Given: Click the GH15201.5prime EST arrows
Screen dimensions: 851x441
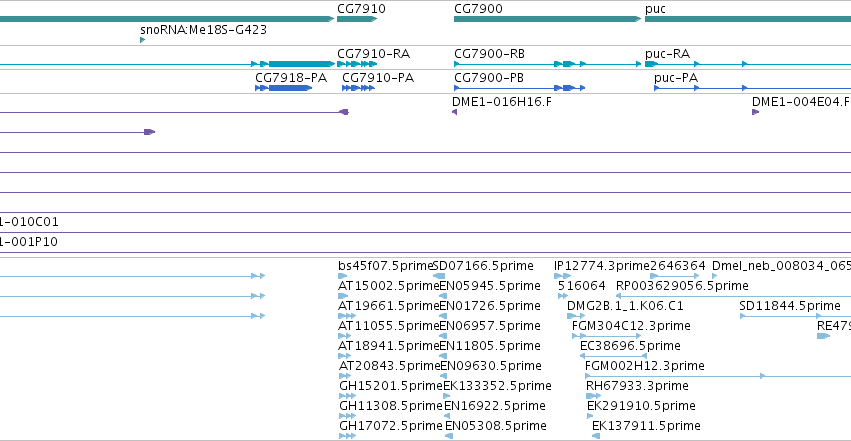Looking at the screenshot, I should click(x=347, y=397).
